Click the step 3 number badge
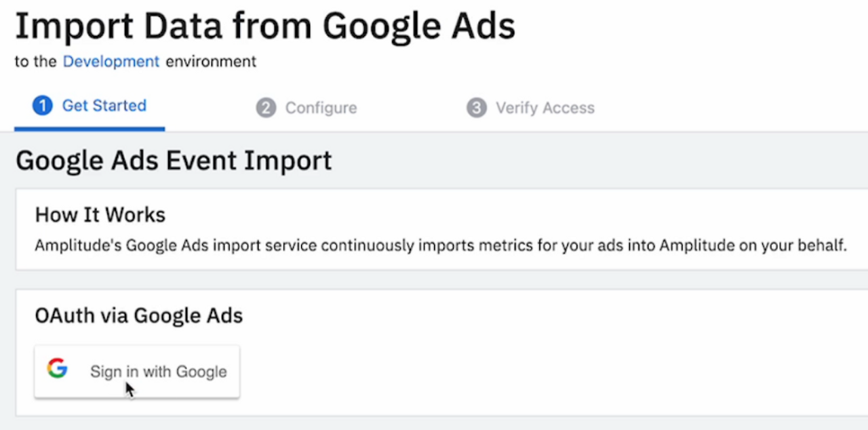 click(476, 108)
